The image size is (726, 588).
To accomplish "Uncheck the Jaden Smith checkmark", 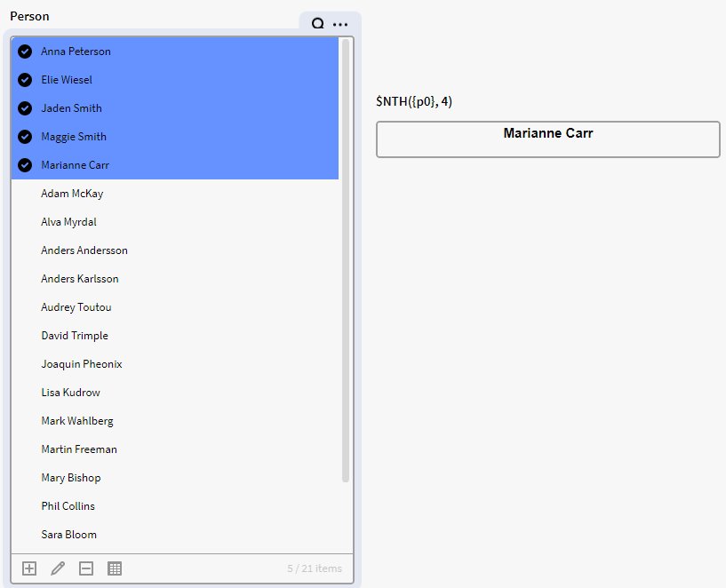I will coord(25,108).
